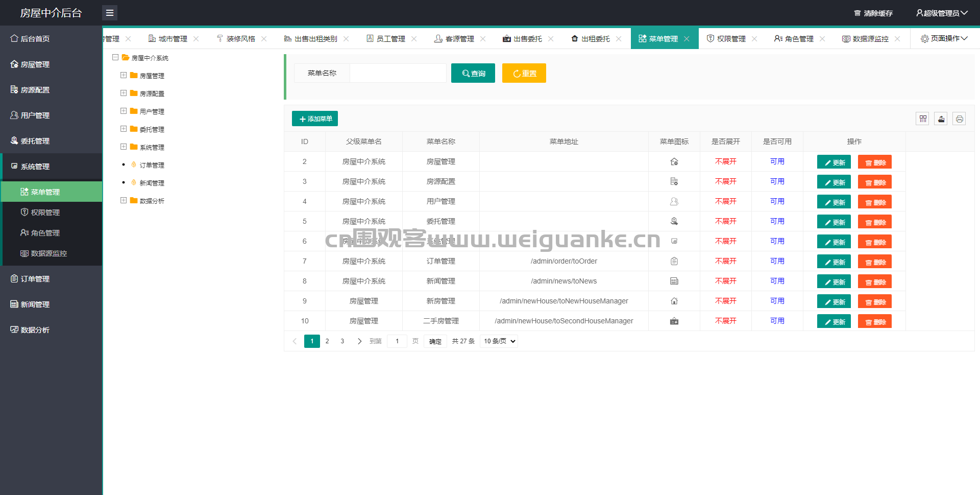Go to 后台首页 in sidebar
Image resolution: width=980 pixels, height=495 pixels.
(51, 38)
